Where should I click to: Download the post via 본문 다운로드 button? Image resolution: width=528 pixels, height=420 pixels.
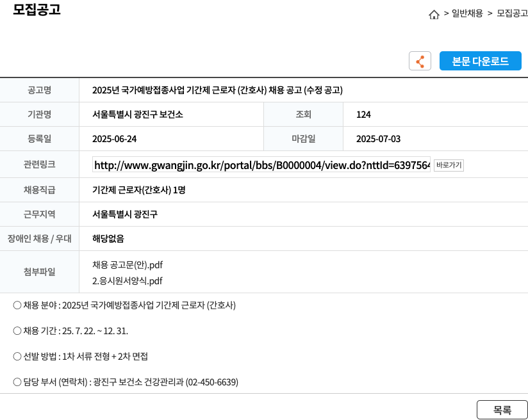tap(480, 61)
